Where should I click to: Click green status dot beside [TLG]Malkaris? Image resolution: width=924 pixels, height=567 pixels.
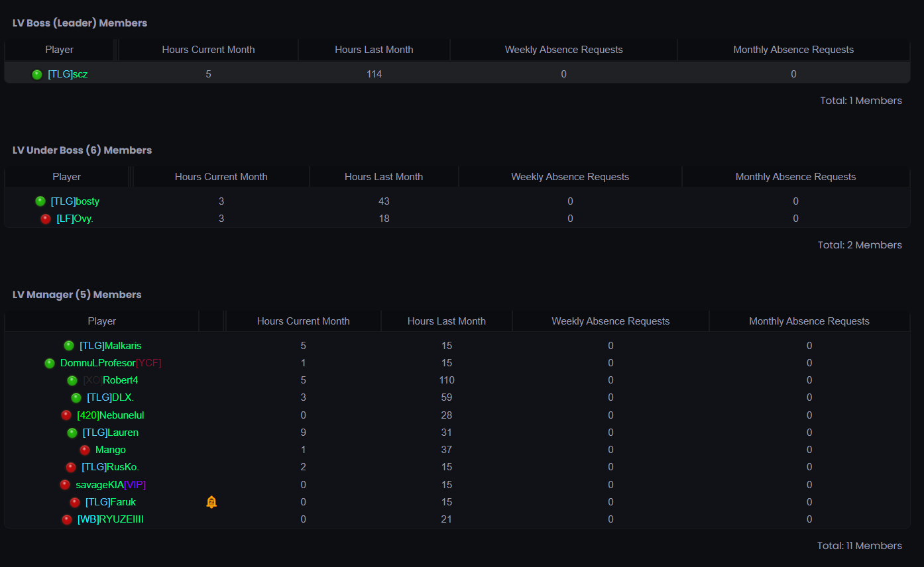point(69,346)
